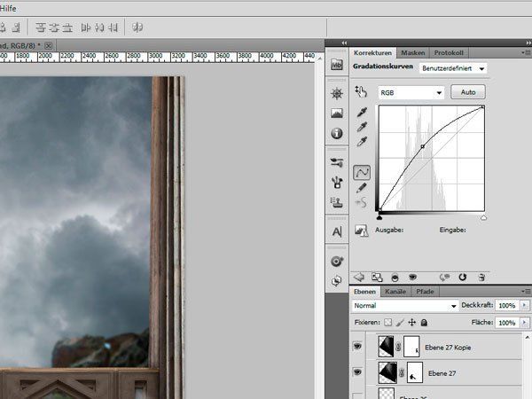Open the Brush panel icon with brushes in cup
This screenshot has width=532, height=399.
(x=337, y=182)
